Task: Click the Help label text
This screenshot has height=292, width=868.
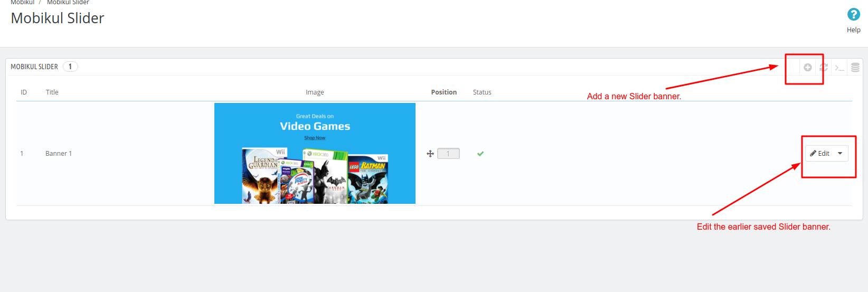Action: [854, 30]
